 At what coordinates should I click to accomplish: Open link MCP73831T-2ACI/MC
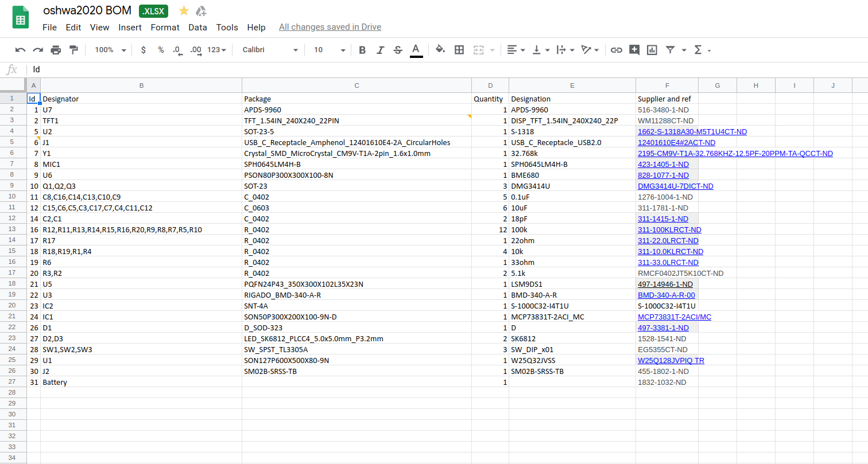675,317
